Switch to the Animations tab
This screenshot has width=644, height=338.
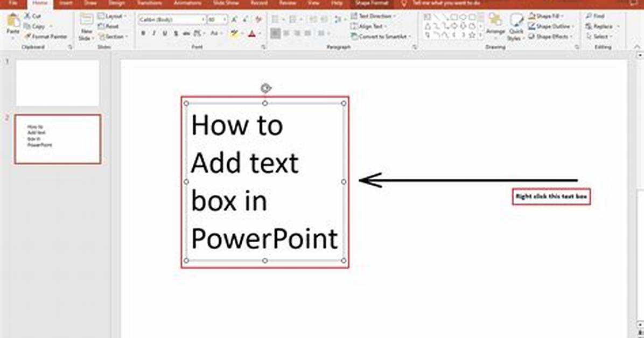pos(187,3)
